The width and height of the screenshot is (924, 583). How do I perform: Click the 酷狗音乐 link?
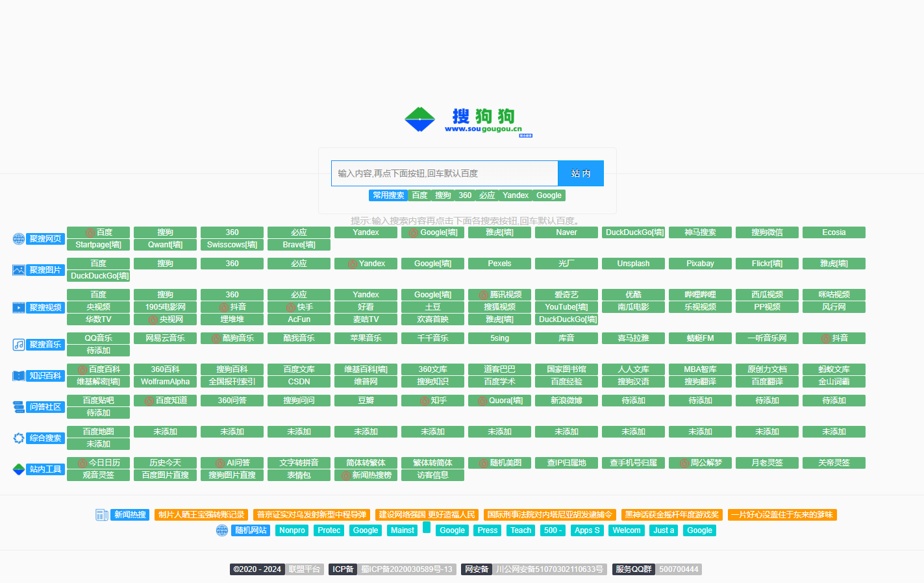(232, 338)
